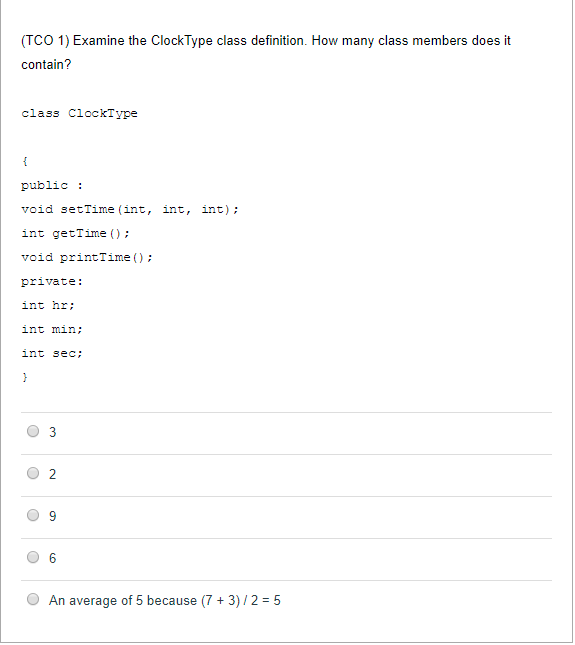
Task: Click the "public :" access specifier line
Action: pos(52,186)
